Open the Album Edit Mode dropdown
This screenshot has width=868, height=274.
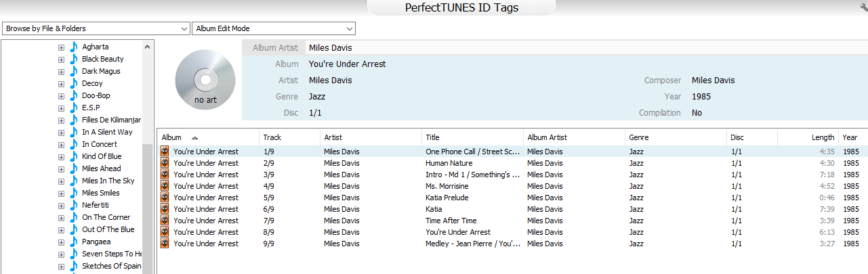tap(274, 28)
